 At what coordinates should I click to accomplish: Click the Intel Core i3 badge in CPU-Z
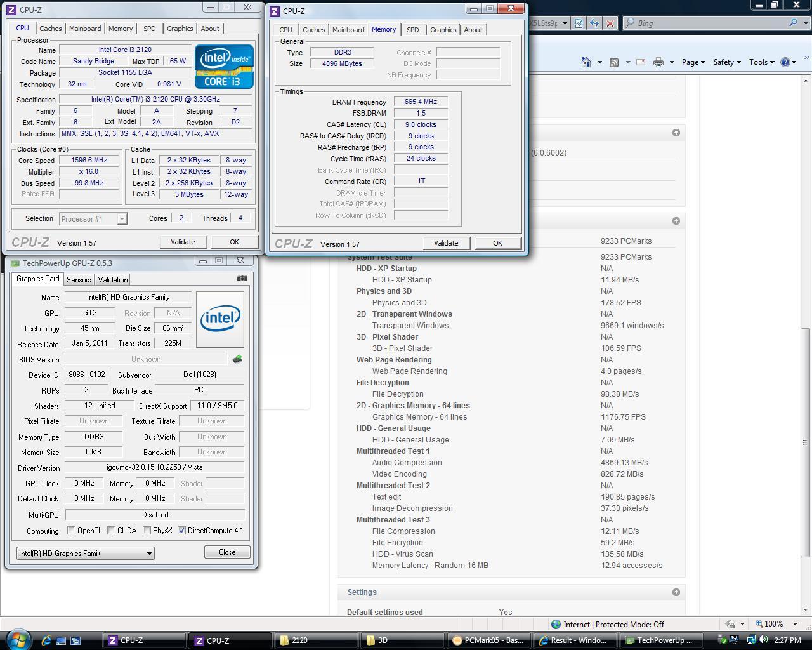[x=224, y=67]
